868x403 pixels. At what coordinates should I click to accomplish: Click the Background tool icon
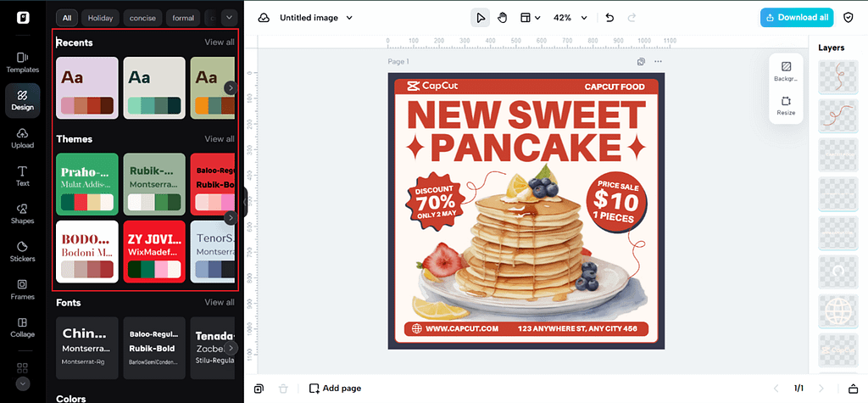(x=786, y=70)
